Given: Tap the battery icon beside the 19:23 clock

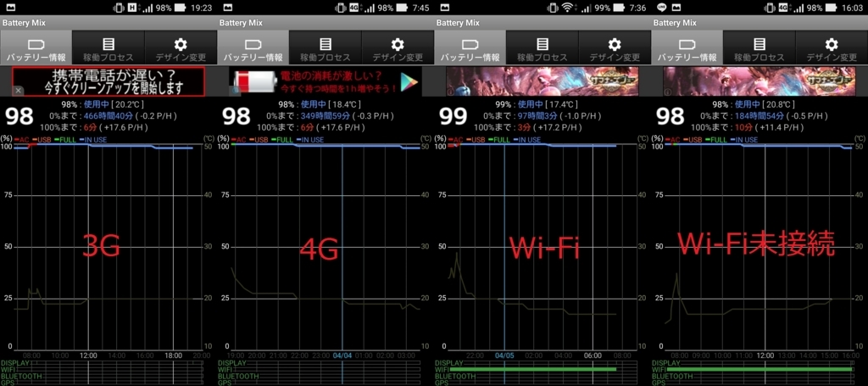Looking at the screenshot, I should (x=180, y=8).
